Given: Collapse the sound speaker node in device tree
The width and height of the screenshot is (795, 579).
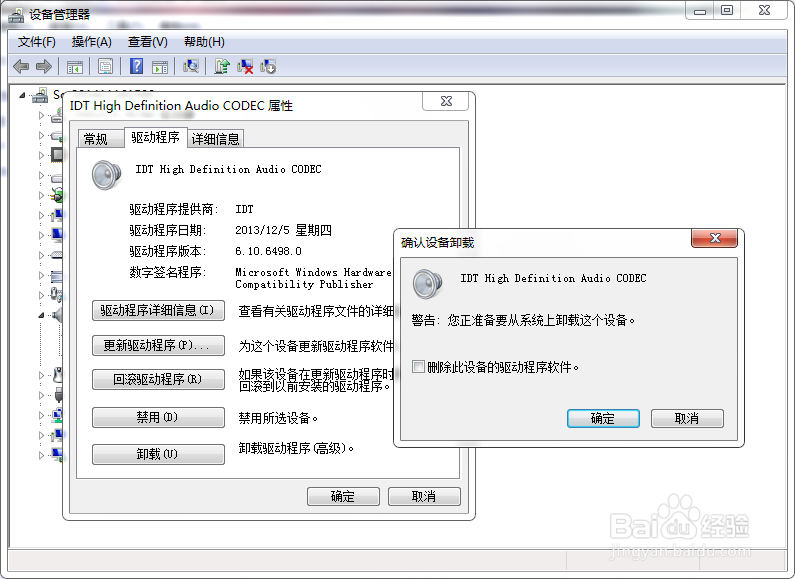Looking at the screenshot, I should (x=42, y=315).
